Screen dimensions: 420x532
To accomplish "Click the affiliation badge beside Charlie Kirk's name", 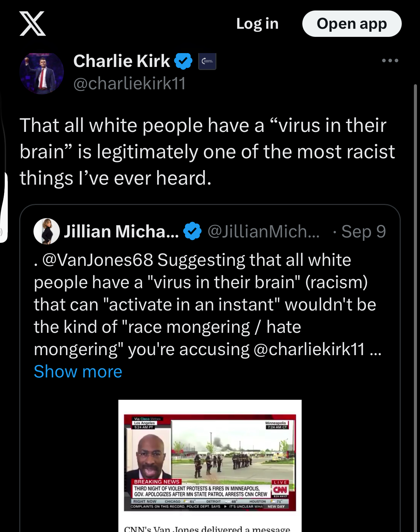I will 207,61.
